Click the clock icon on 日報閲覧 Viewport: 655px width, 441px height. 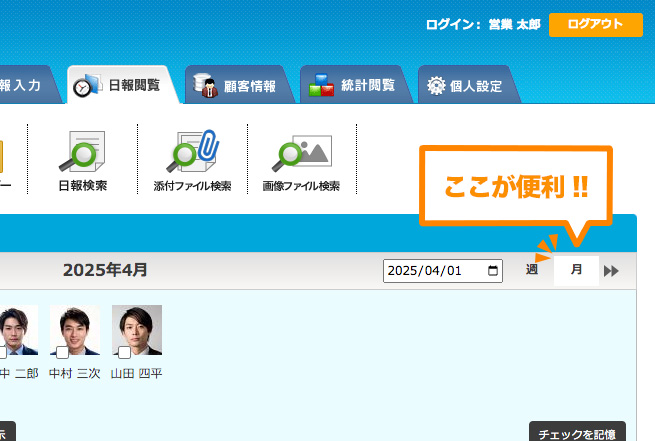coord(87,86)
